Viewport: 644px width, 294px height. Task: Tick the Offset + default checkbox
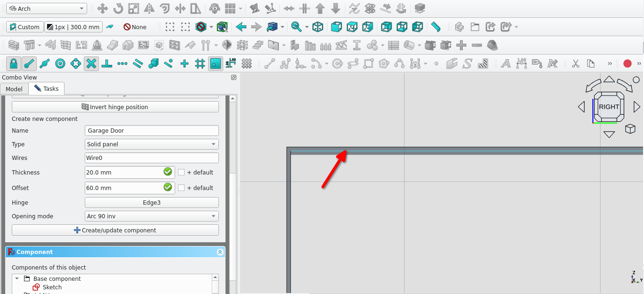[x=181, y=188]
